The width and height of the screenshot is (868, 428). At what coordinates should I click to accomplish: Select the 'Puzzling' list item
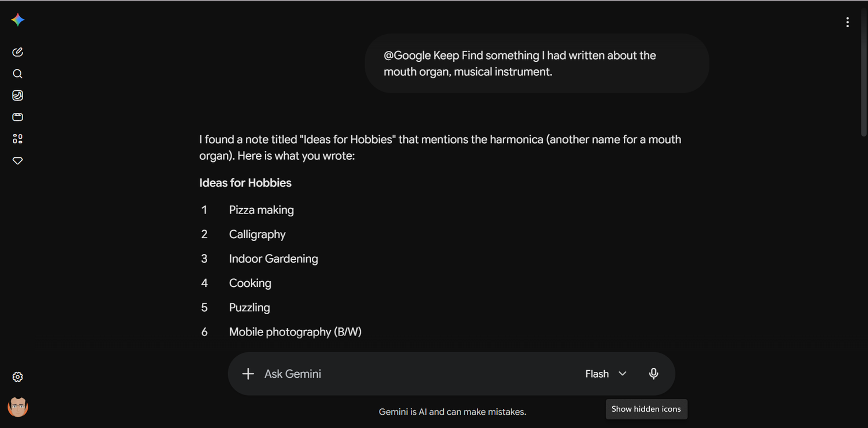pyautogui.click(x=249, y=308)
